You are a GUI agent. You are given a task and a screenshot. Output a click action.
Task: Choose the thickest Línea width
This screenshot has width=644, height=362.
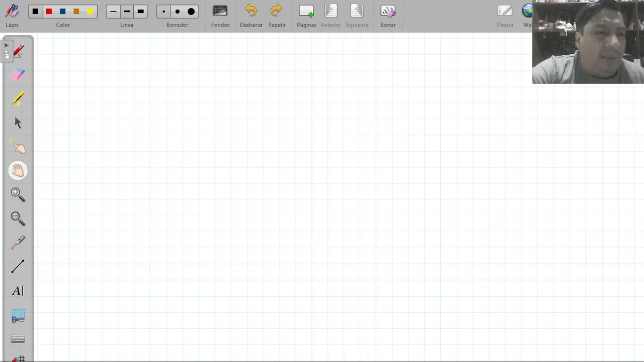pyautogui.click(x=141, y=12)
